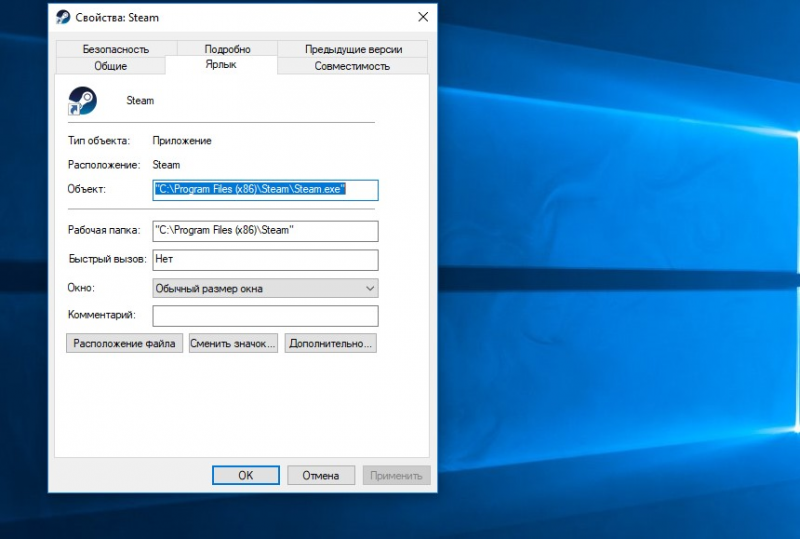Click the Свойства: Steam window title
The height and width of the screenshot is (539, 800).
[x=117, y=17]
